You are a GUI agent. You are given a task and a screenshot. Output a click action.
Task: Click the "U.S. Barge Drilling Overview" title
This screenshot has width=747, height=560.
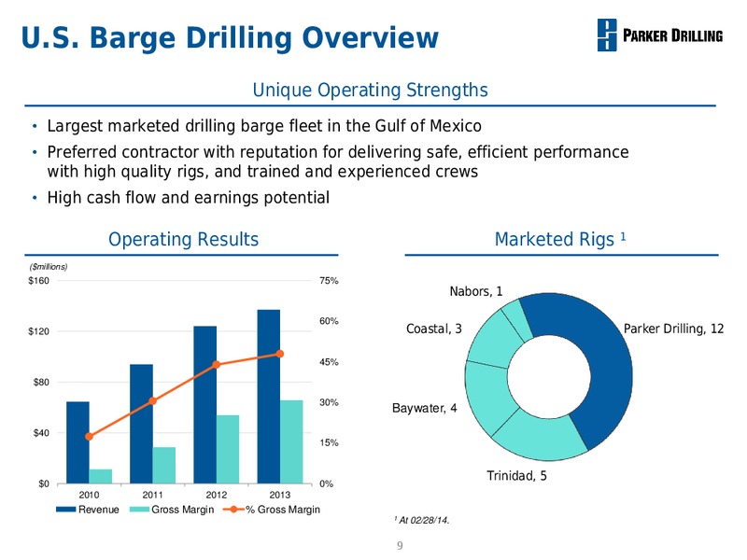click(230, 37)
